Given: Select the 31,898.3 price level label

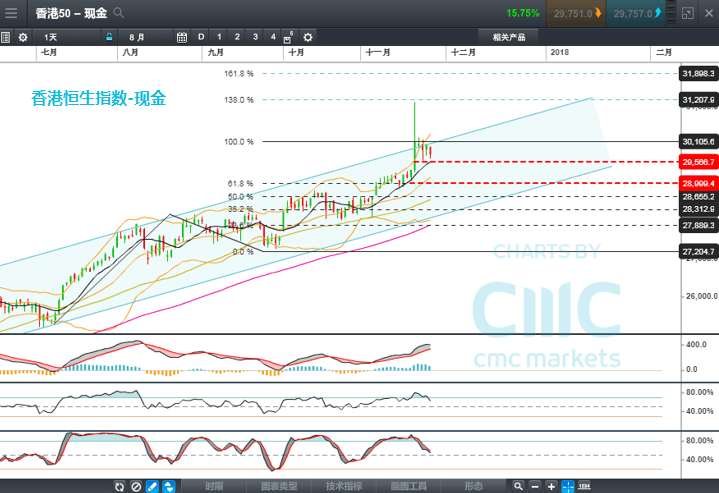Looking at the screenshot, I should pos(698,73).
